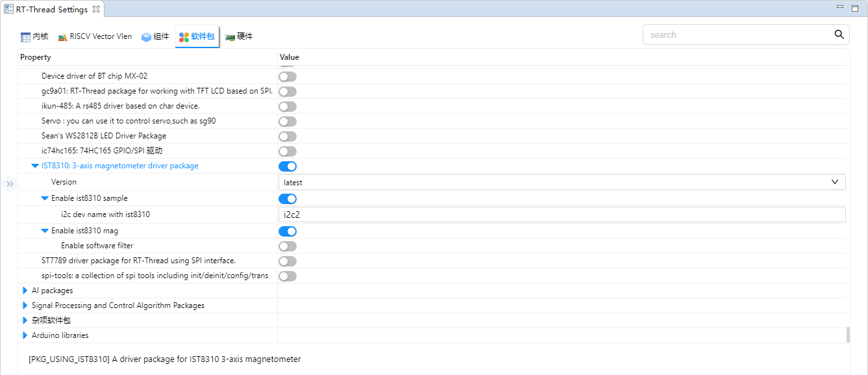
Task: Expand the Arduino libraries category
Action: click(25, 335)
